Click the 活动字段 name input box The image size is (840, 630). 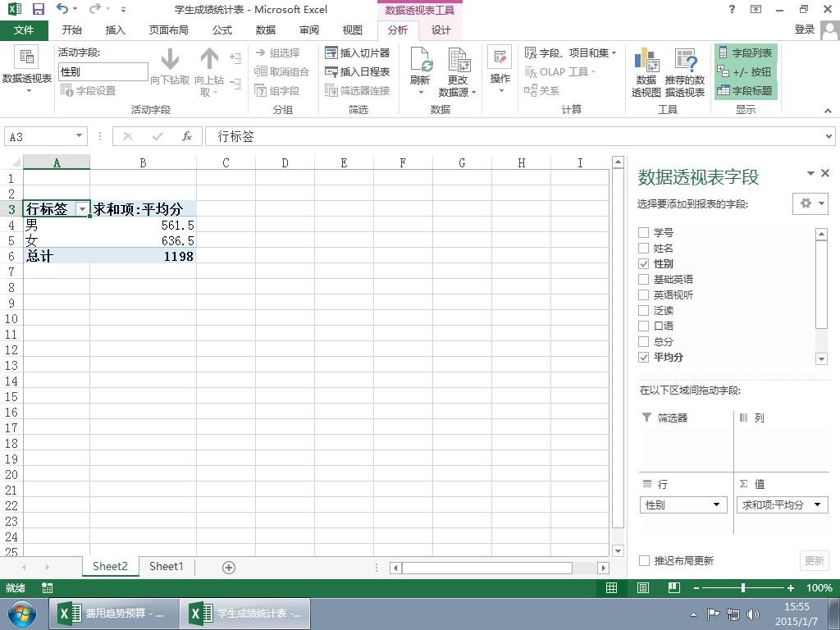pyautogui.click(x=103, y=72)
